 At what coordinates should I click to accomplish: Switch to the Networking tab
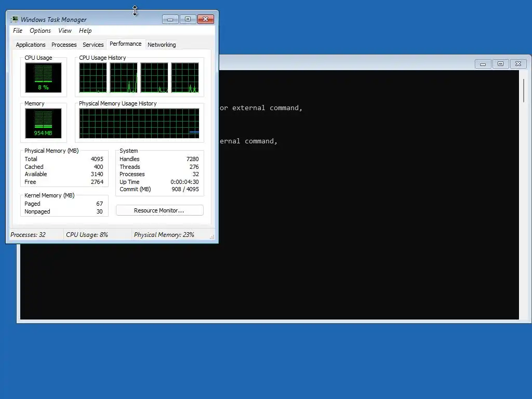[162, 45]
